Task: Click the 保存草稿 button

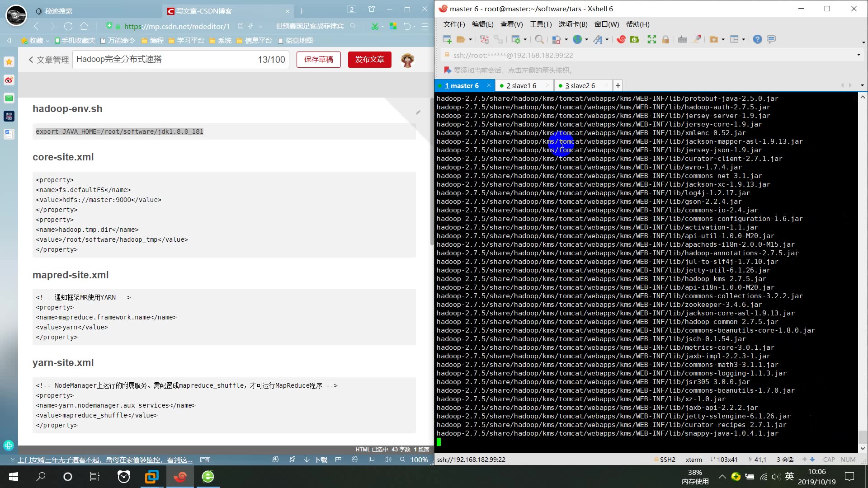Action: pos(318,60)
